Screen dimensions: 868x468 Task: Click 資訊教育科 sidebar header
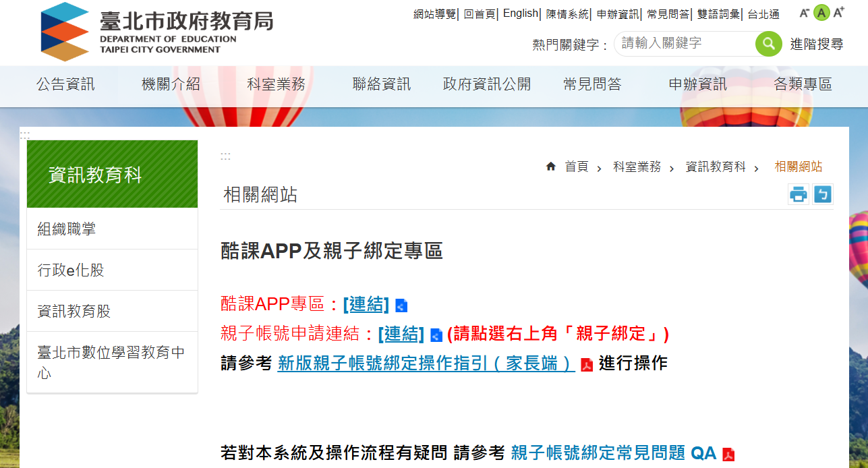point(112,174)
